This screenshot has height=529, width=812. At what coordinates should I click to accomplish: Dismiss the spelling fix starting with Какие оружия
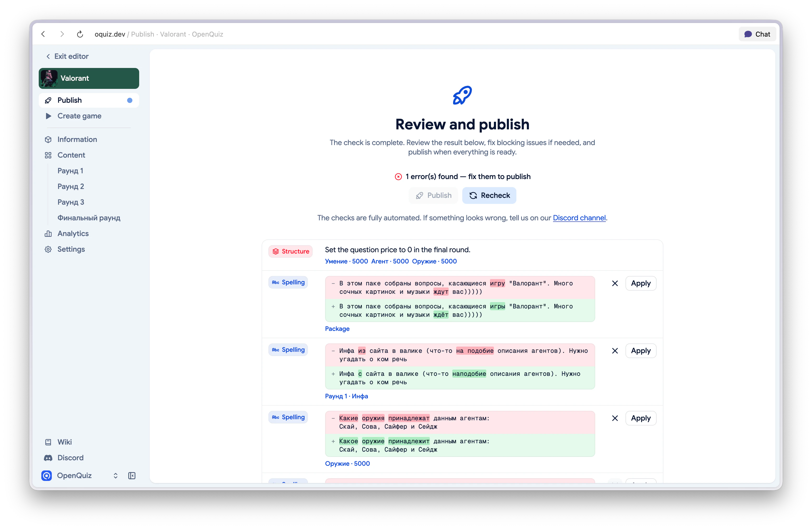(615, 418)
